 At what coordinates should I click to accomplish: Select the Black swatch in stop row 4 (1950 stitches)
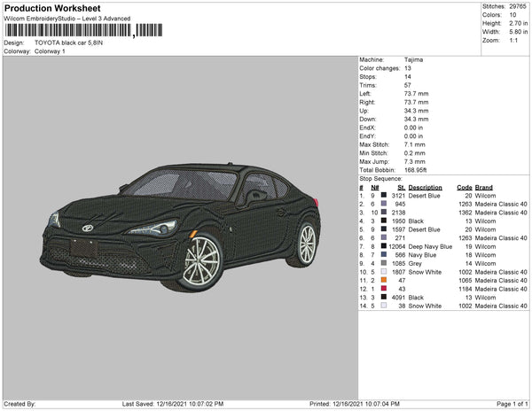(x=383, y=221)
